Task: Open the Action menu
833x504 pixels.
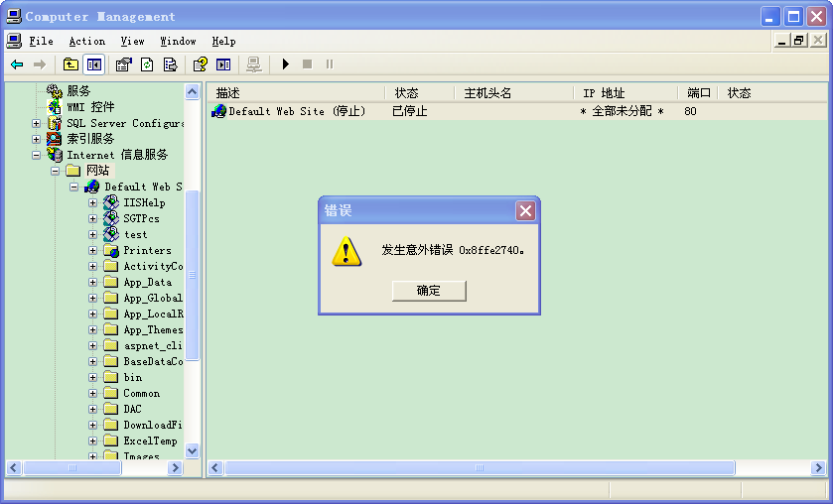Action: click(x=87, y=41)
